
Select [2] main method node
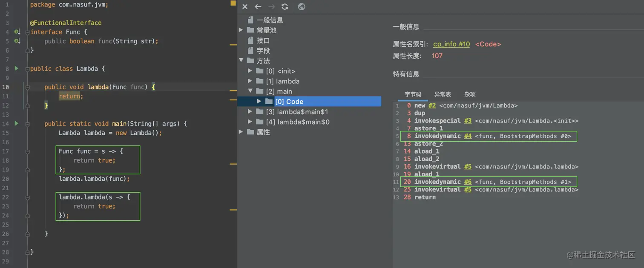point(279,91)
